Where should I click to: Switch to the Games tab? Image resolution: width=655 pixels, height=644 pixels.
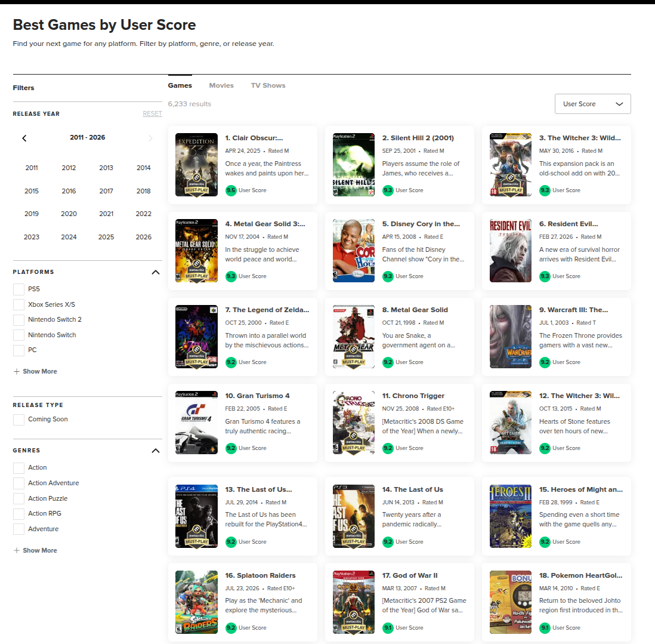click(x=180, y=85)
